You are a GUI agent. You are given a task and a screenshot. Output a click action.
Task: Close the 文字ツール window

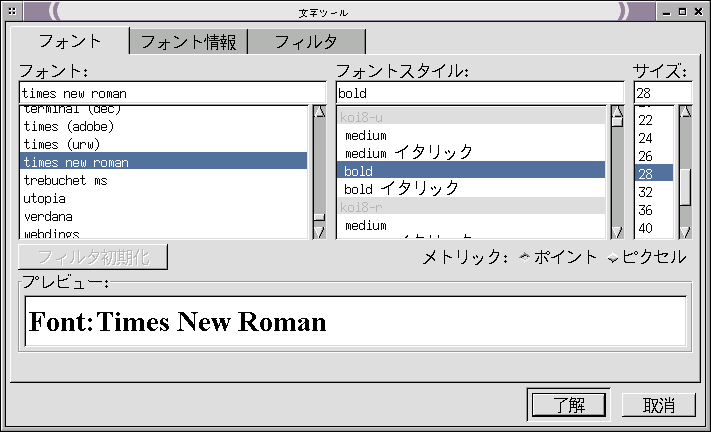698,12
